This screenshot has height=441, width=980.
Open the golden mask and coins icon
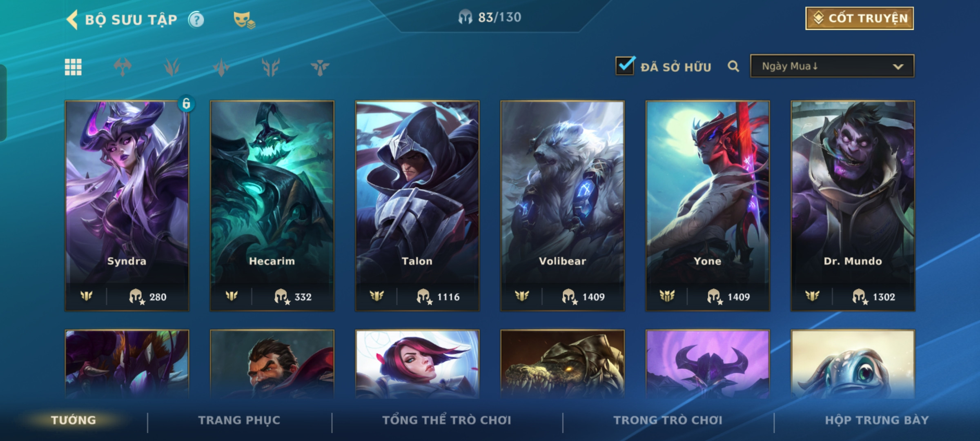coord(244,20)
